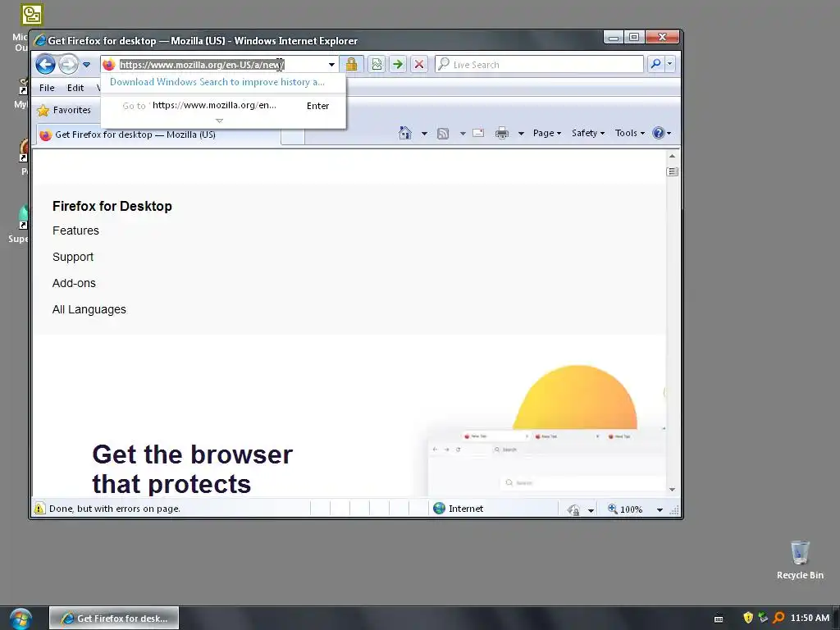Expand the Feeds dropdown arrow
The image size is (840, 630).
pyautogui.click(x=463, y=134)
